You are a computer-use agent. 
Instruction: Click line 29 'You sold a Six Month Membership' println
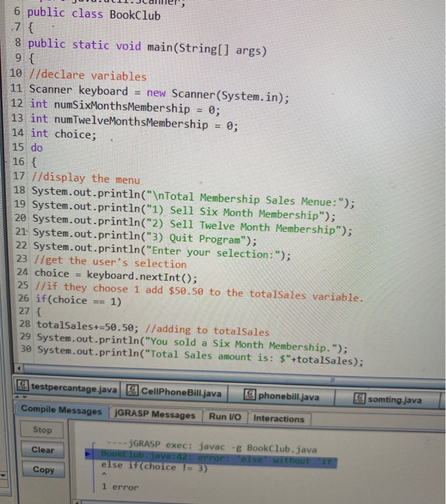click(192, 343)
